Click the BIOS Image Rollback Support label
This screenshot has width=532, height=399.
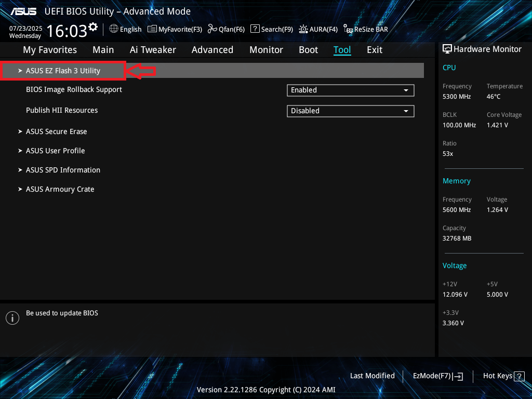pyautogui.click(x=74, y=89)
